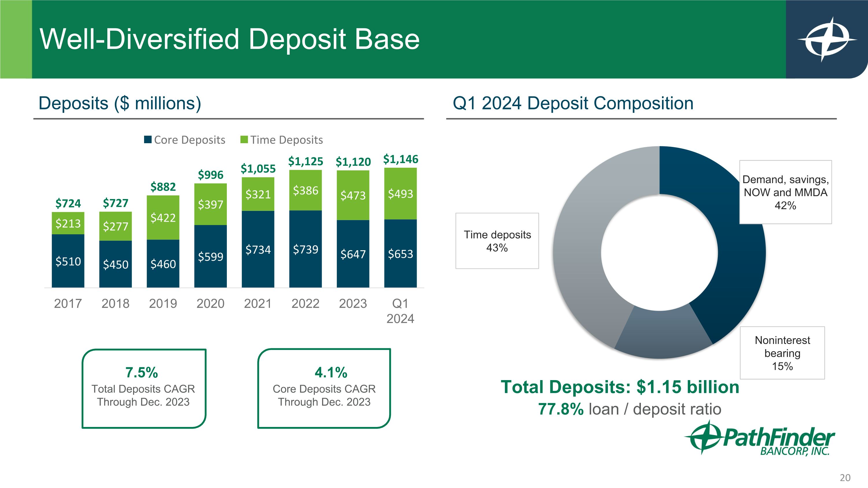The image size is (868, 488).
Task: Click the 4.1% Core Deposits CAGR box
Action: [324, 388]
